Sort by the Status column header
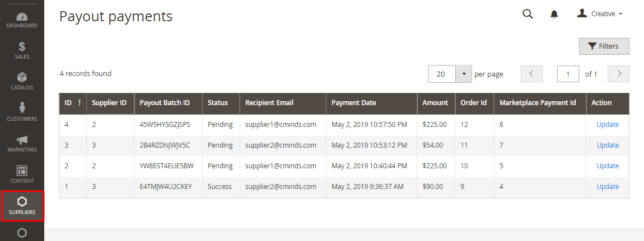The width and height of the screenshot is (644, 241). 218,103
